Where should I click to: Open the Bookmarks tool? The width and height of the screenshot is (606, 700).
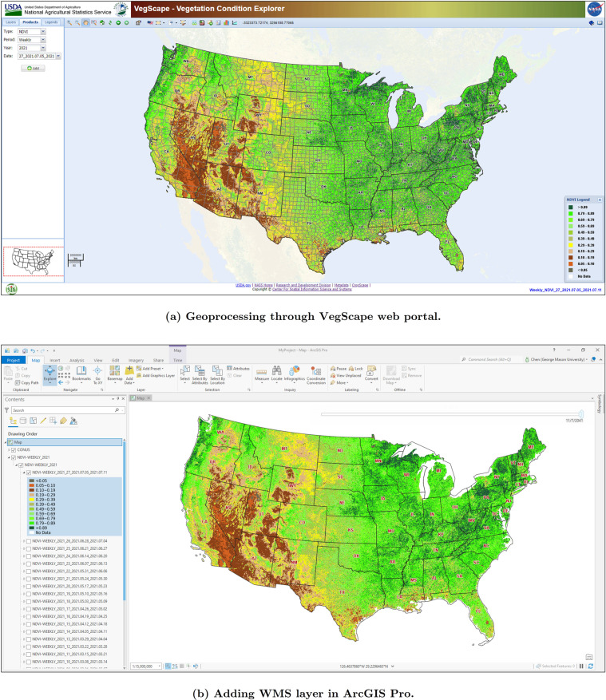click(81, 374)
